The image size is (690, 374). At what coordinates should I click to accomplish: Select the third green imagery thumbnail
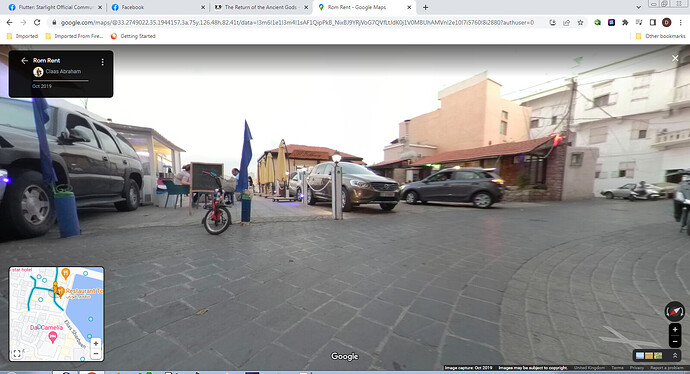tap(658, 356)
